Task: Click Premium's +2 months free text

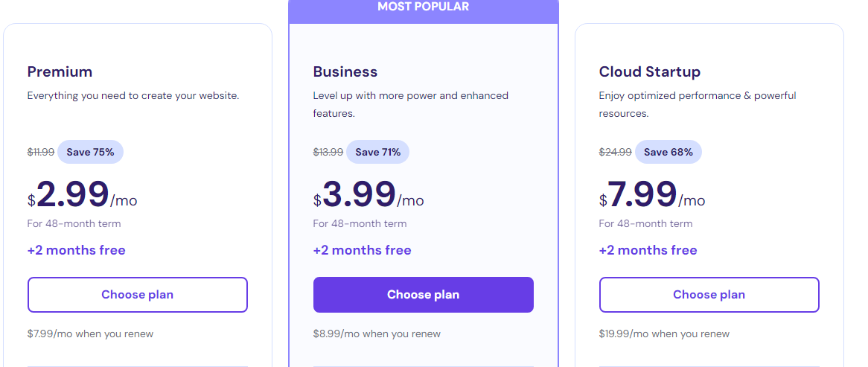Action: coord(77,250)
